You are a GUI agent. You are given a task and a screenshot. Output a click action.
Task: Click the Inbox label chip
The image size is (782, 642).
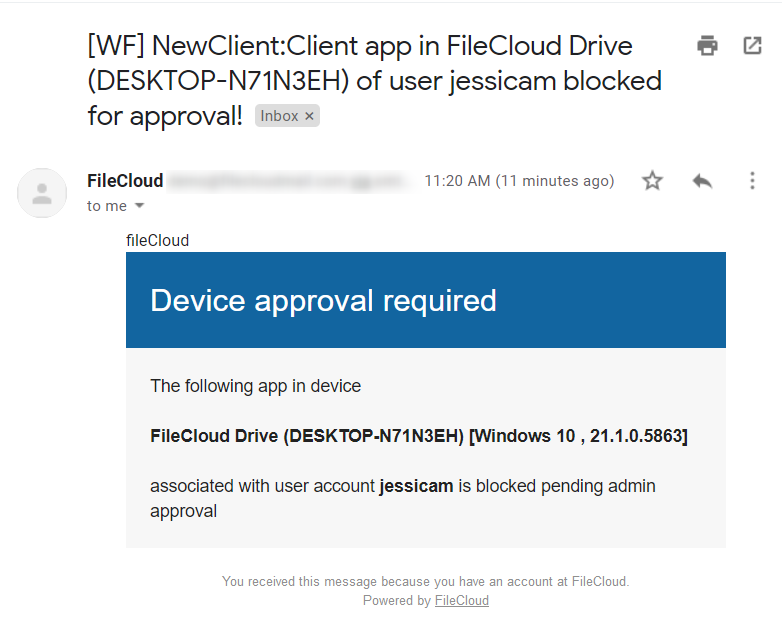click(279, 116)
